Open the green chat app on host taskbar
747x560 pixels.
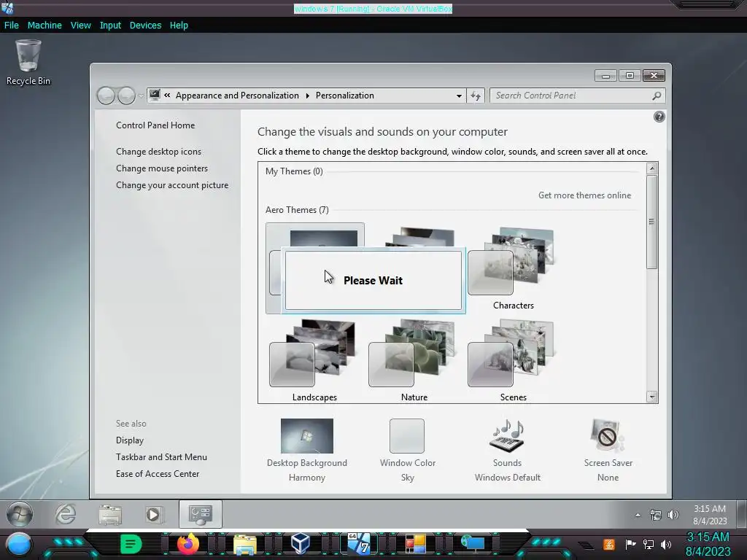pyautogui.click(x=131, y=544)
